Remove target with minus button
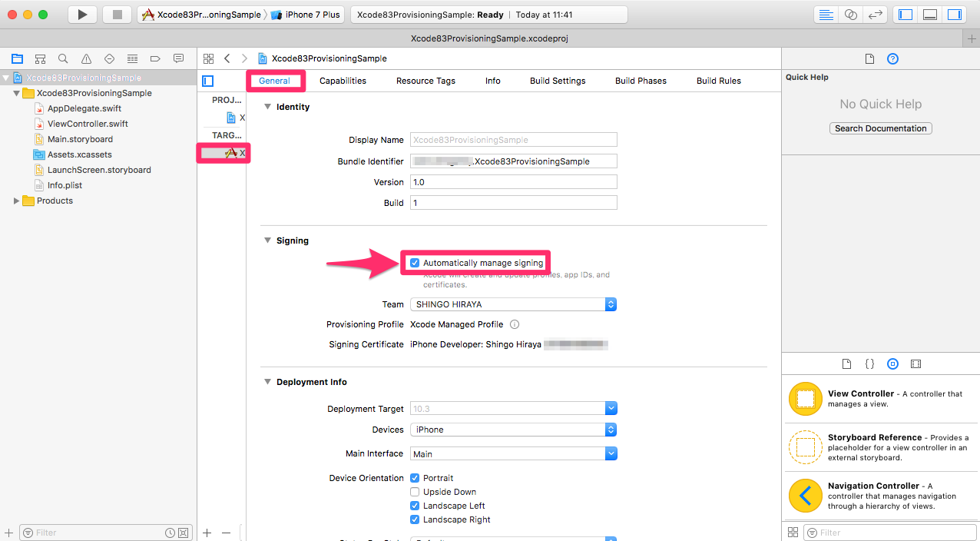 (226, 533)
